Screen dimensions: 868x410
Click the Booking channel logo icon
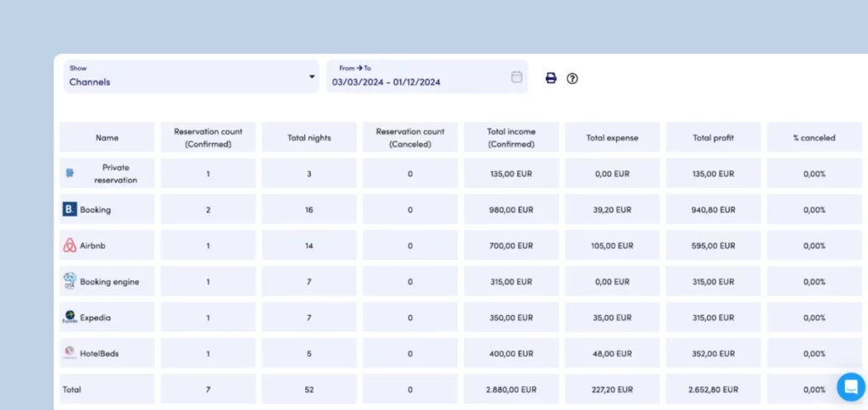point(70,209)
